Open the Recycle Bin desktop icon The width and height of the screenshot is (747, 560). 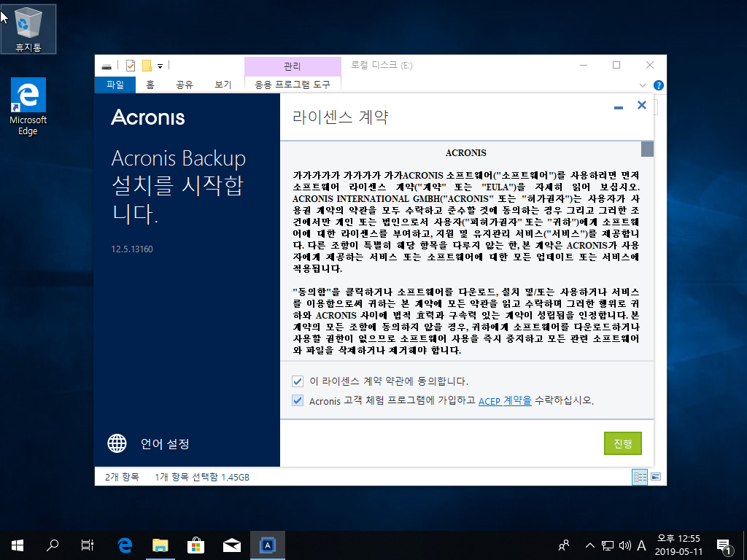click(28, 29)
